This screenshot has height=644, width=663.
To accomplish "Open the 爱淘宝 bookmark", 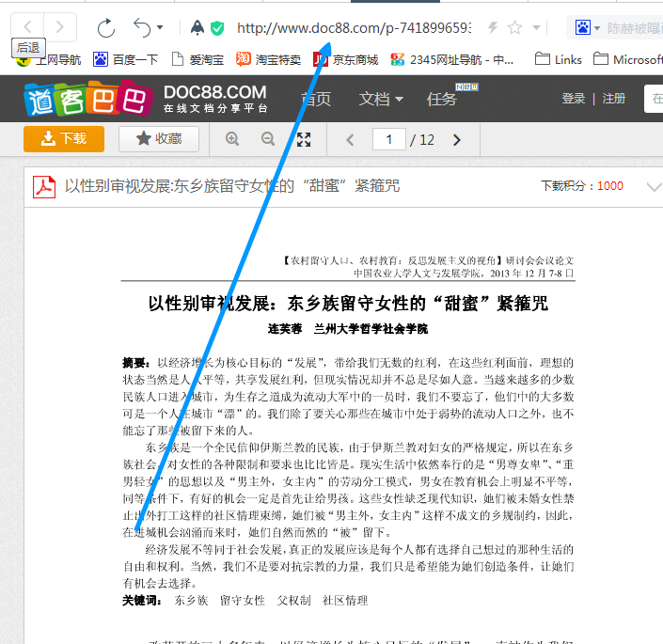I will pyautogui.click(x=197, y=59).
